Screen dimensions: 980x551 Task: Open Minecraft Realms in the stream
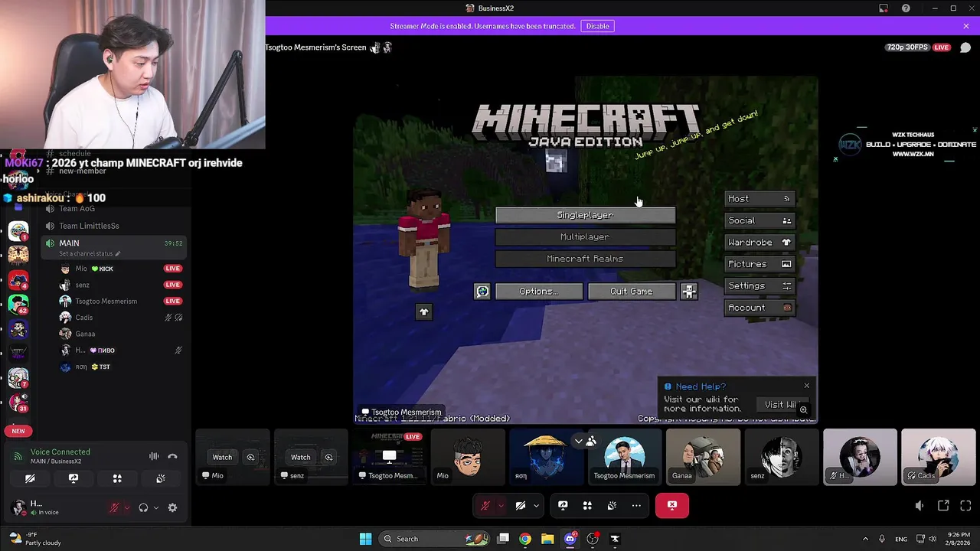585,259
